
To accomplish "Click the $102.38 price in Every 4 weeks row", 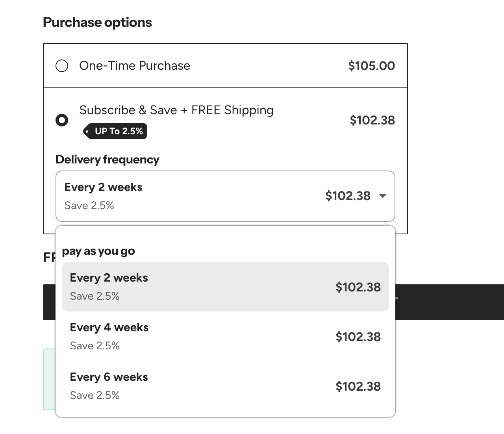I will click(358, 337).
